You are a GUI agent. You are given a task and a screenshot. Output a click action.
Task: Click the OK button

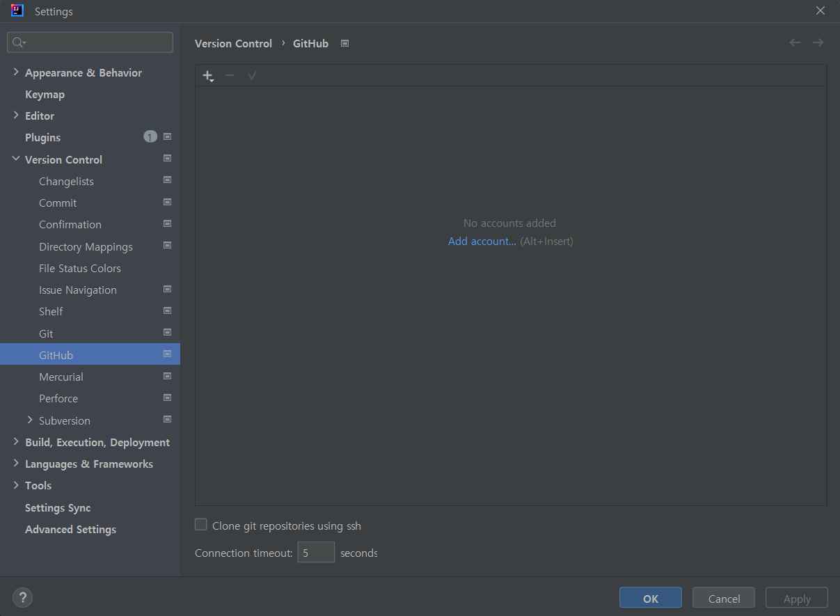click(x=651, y=598)
